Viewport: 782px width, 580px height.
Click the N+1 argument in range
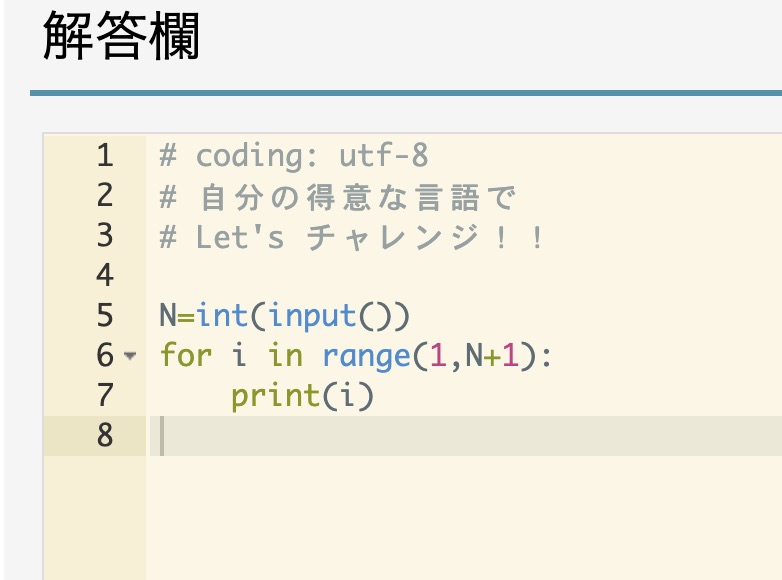pyautogui.click(x=492, y=356)
